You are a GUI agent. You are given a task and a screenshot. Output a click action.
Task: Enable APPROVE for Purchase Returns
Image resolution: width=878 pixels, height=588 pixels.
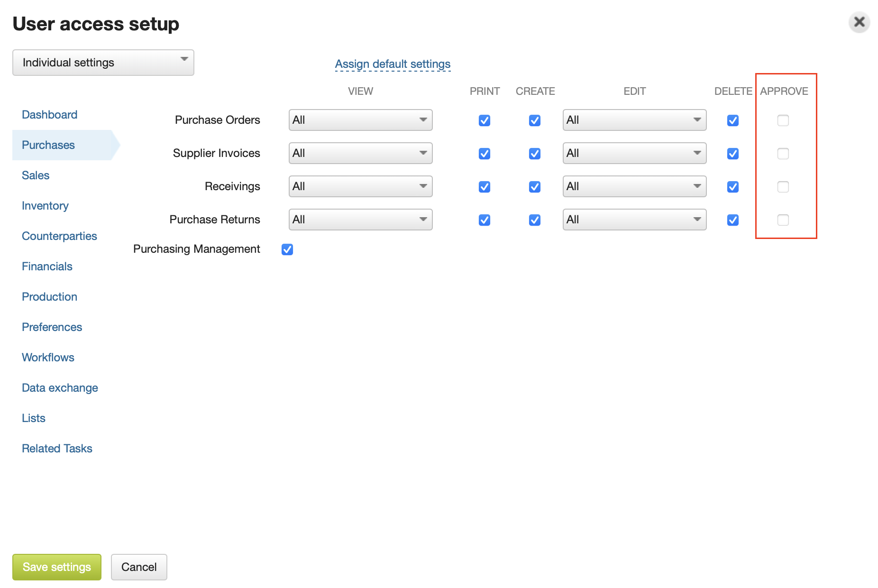(x=783, y=220)
